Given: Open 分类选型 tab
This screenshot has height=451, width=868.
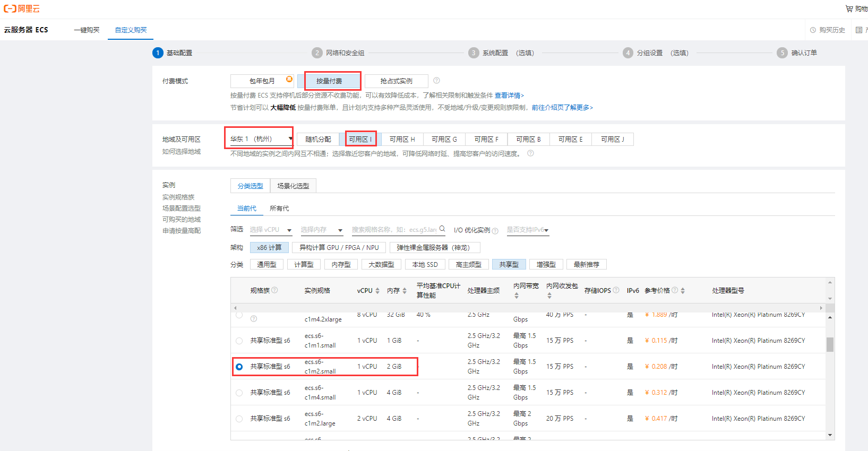Looking at the screenshot, I should point(250,186).
